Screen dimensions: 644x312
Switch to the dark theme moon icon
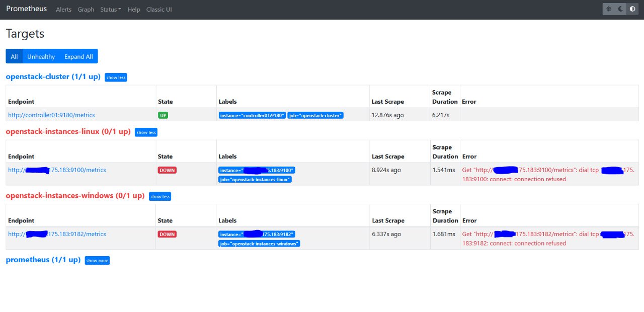click(621, 9)
